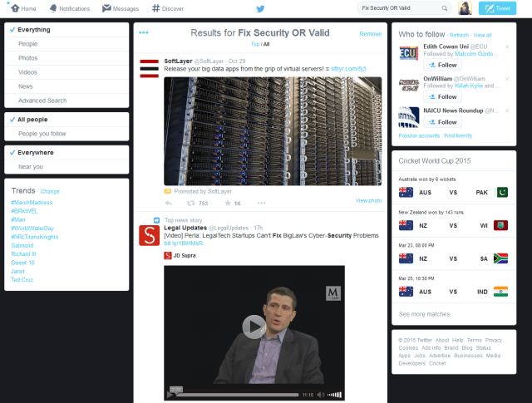Follow OnWilliam
The height and width of the screenshot is (403, 532).
(x=442, y=96)
